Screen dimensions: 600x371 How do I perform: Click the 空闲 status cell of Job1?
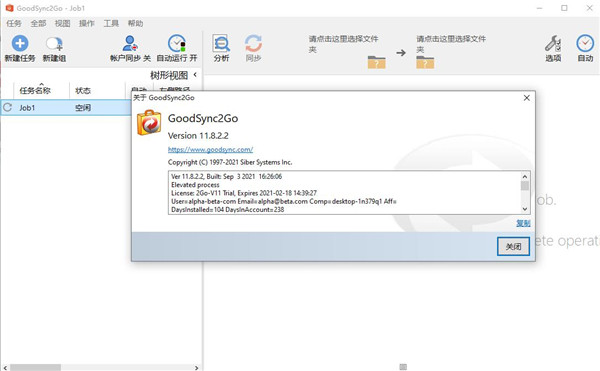pyautogui.click(x=83, y=108)
